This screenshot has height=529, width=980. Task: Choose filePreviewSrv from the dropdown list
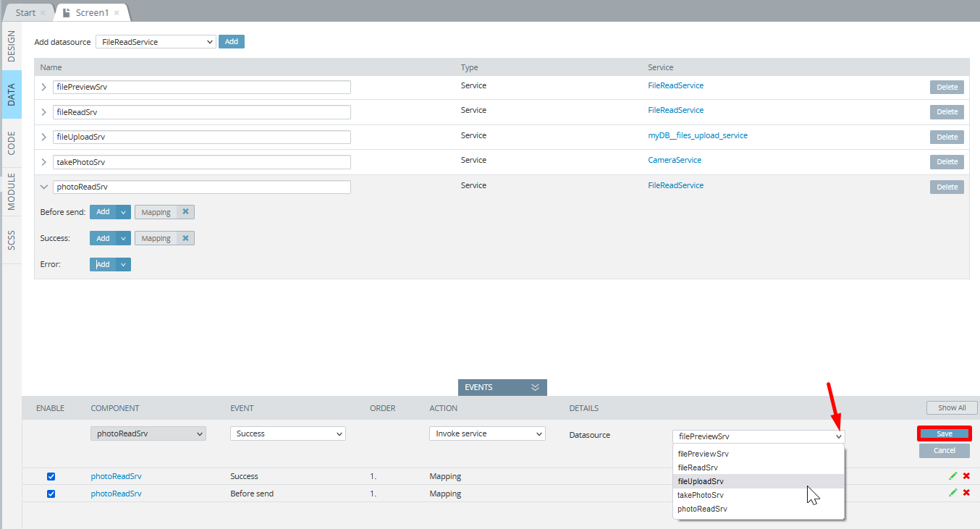(x=759, y=454)
